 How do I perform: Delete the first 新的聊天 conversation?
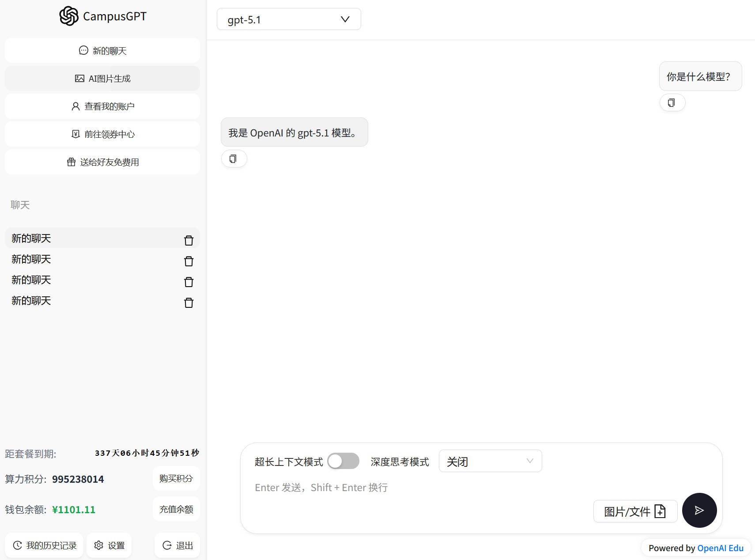click(x=189, y=240)
